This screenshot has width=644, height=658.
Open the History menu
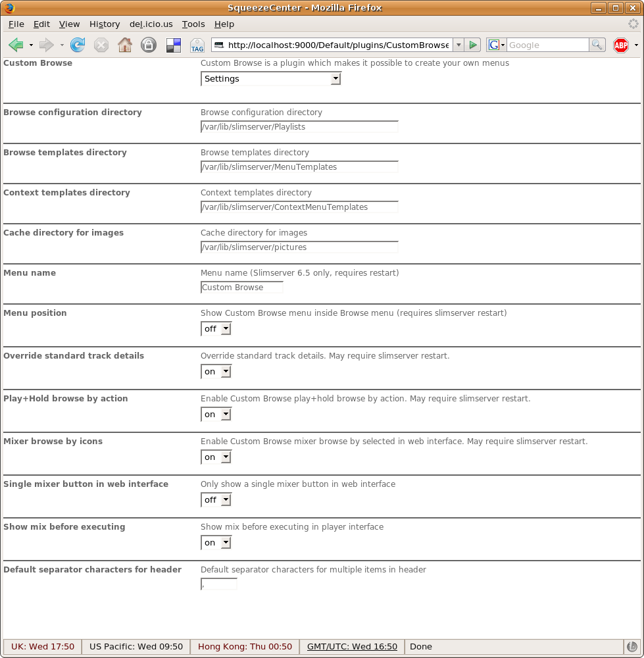(105, 24)
